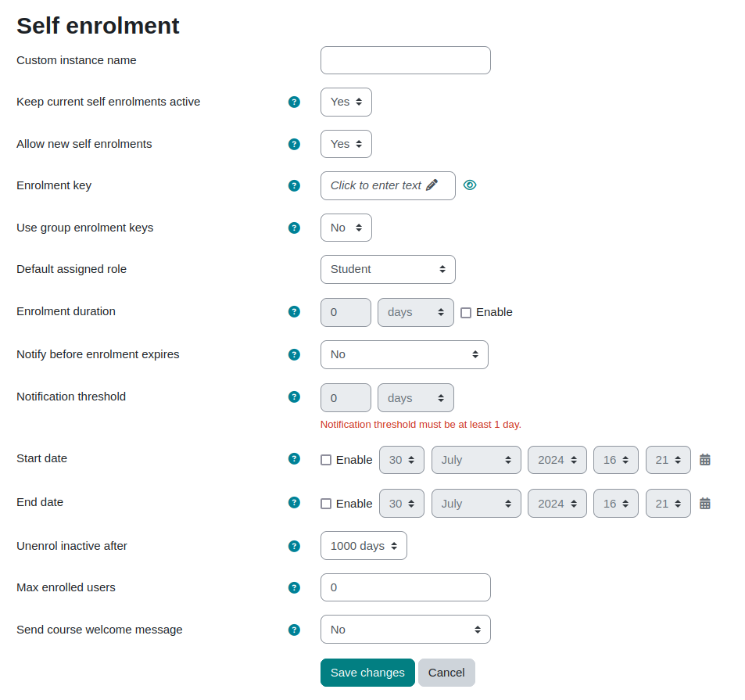Enable the Enrolment duration checkbox
This screenshot has height=700, width=745.
(466, 313)
